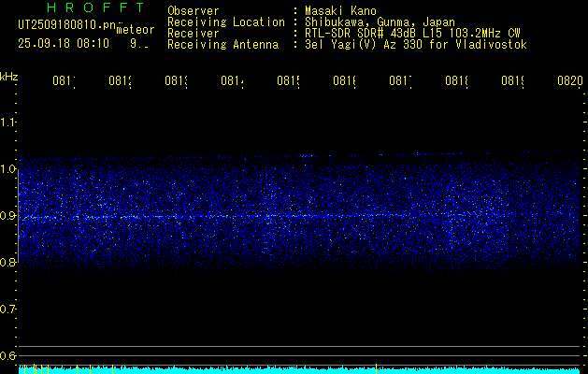Click the 0.9 frequency axis tick
This screenshot has height=374, width=588.
(x=8, y=216)
